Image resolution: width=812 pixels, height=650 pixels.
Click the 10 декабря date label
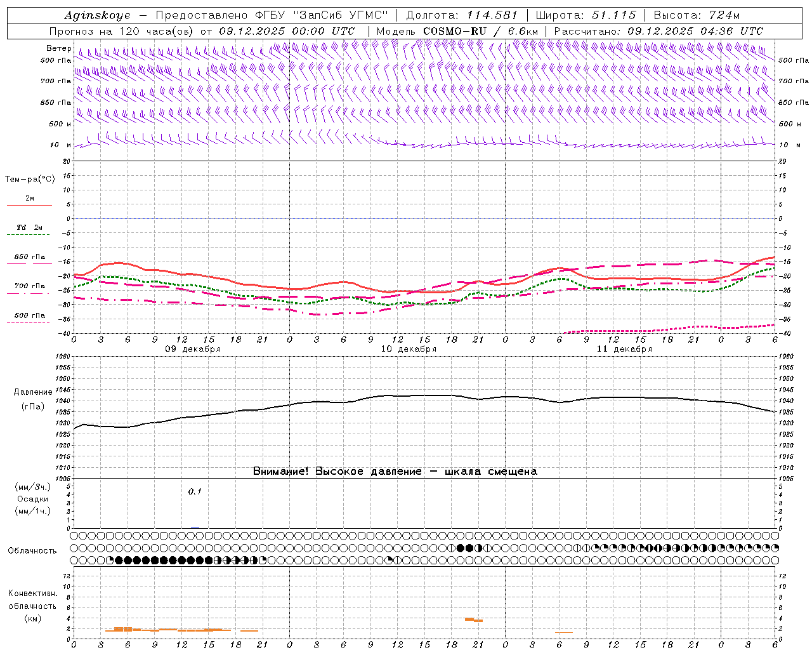pyautogui.click(x=409, y=349)
